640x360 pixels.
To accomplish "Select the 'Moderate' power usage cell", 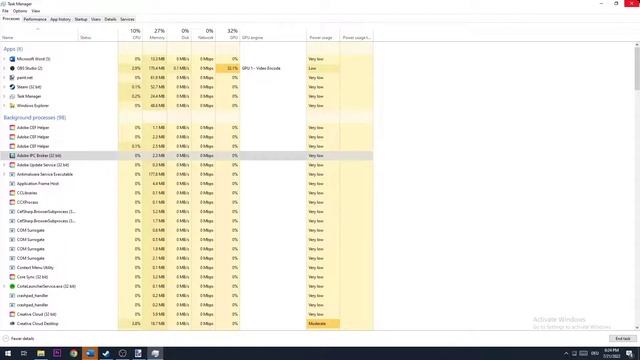I will tap(323, 324).
